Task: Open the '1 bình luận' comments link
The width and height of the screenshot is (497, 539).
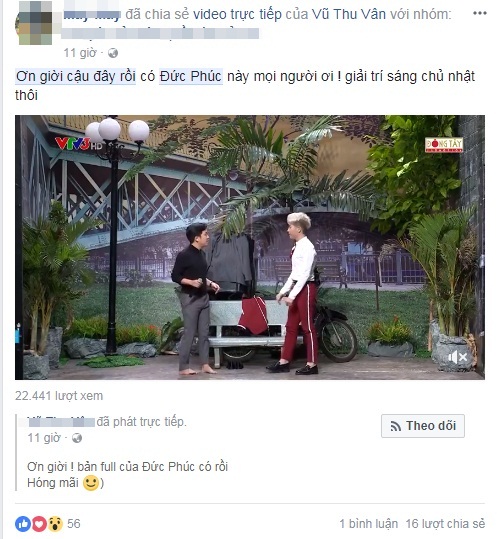Action: (368, 524)
